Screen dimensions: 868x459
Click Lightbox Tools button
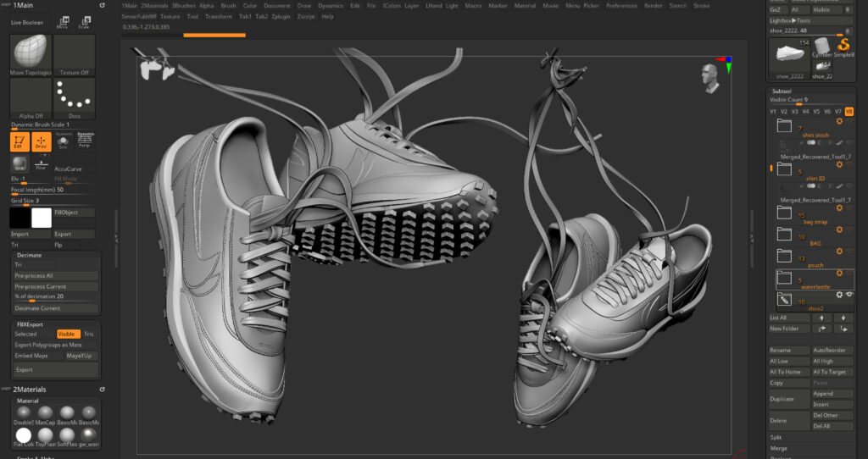811,20
